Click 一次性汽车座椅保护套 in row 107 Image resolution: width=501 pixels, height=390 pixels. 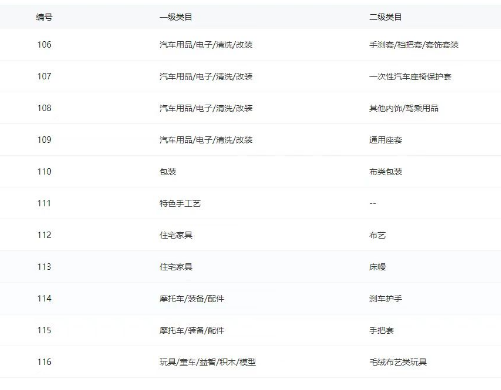point(410,76)
